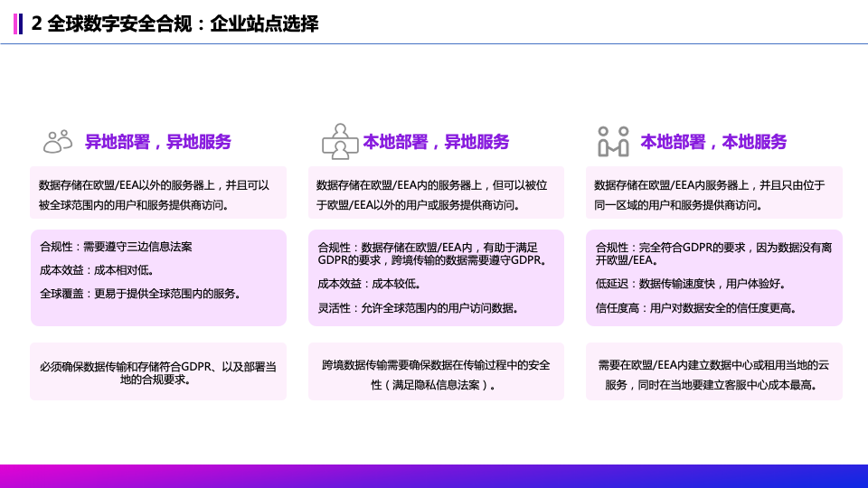Screen dimensions: 868x488
Task: Click the note 跨境数据传输需要确保数据在传输过程中的安全
Action: (x=436, y=365)
